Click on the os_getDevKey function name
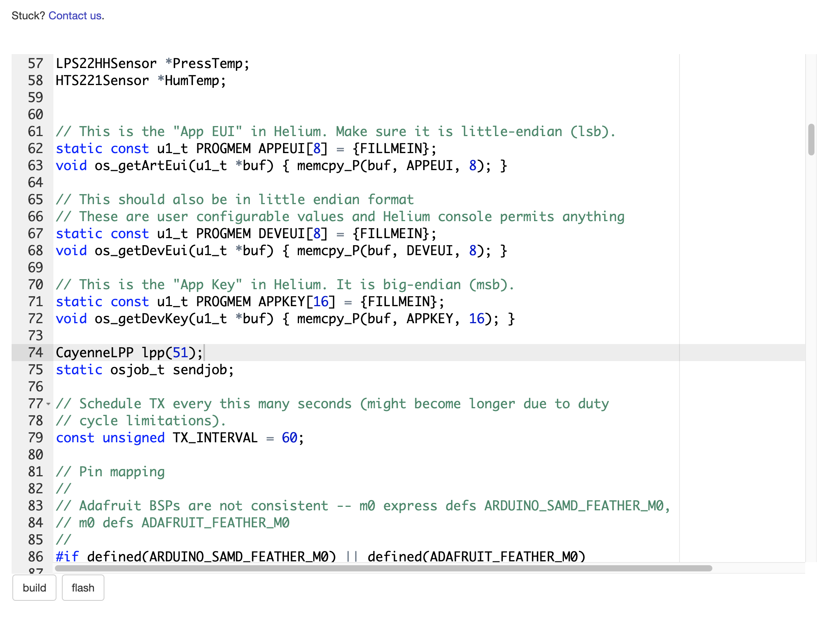 click(141, 319)
